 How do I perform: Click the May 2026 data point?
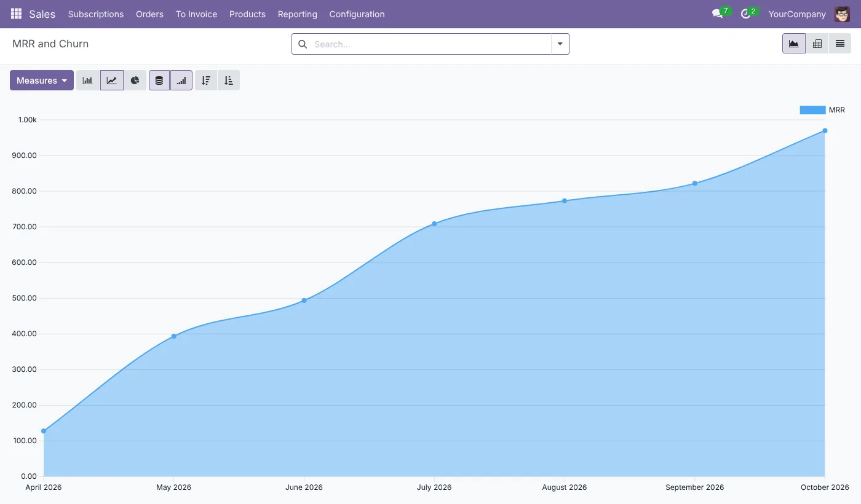(174, 336)
